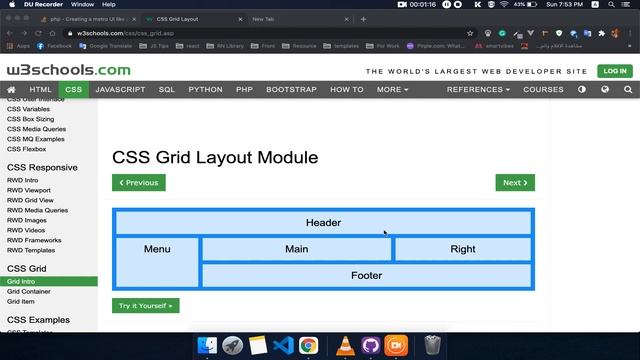
Task: Open RWD Viewport in sidebar
Action: (x=29, y=190)
